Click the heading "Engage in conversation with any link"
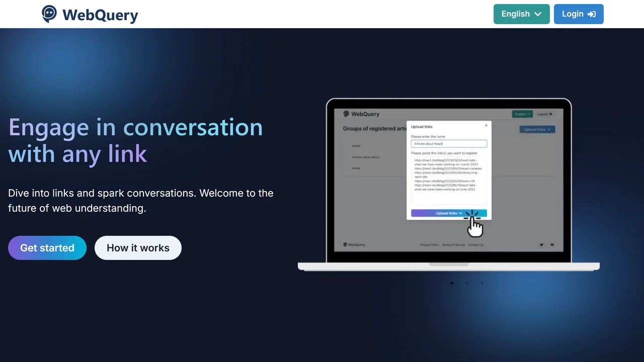 click(136, 141)
